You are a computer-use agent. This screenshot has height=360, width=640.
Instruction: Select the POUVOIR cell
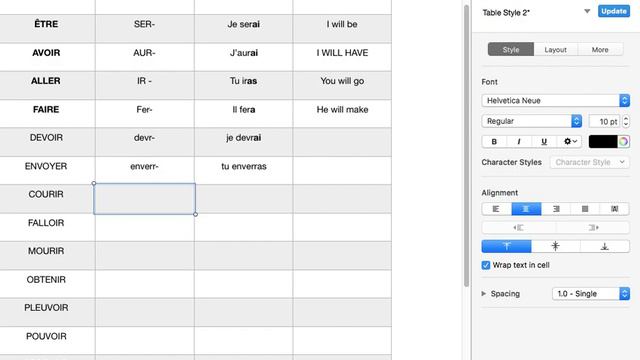[46, 340]
